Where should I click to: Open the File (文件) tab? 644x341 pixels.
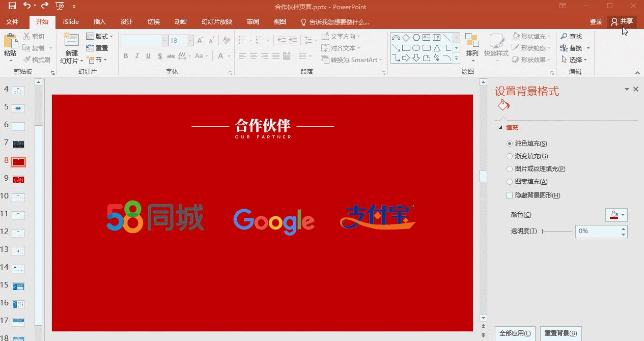[12, 22]
